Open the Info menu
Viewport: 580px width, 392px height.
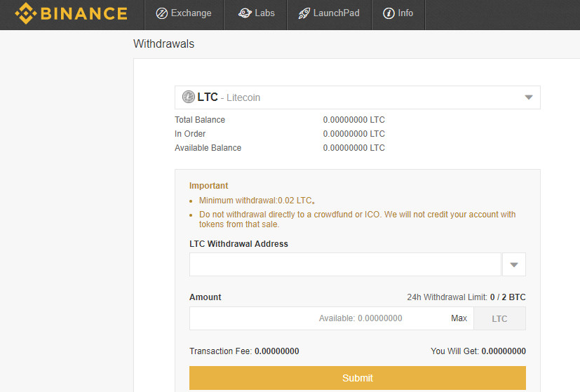click(398, 13)
